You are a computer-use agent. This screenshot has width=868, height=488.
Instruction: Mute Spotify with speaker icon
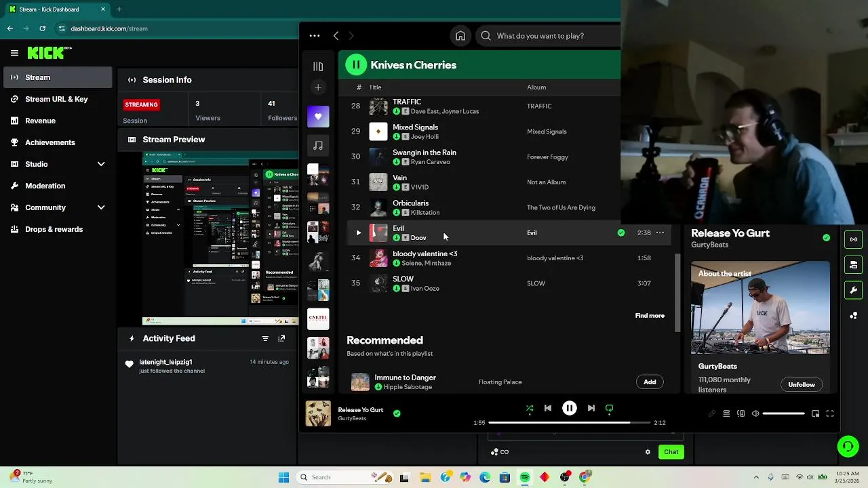(x=755, y=413)
